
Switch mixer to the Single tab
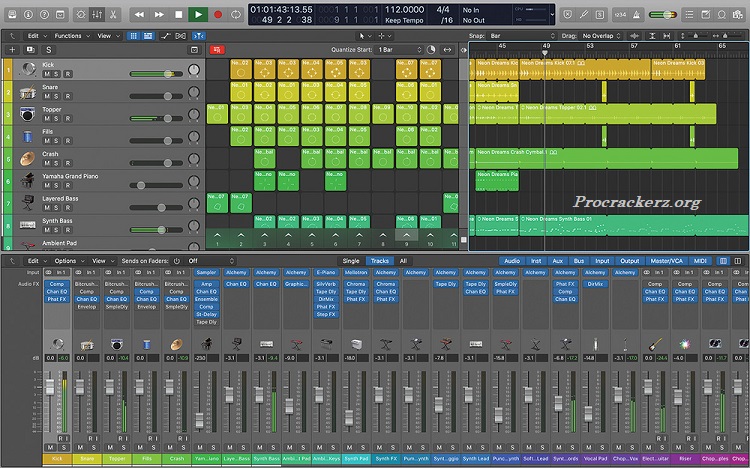click(x=351, y=261)
